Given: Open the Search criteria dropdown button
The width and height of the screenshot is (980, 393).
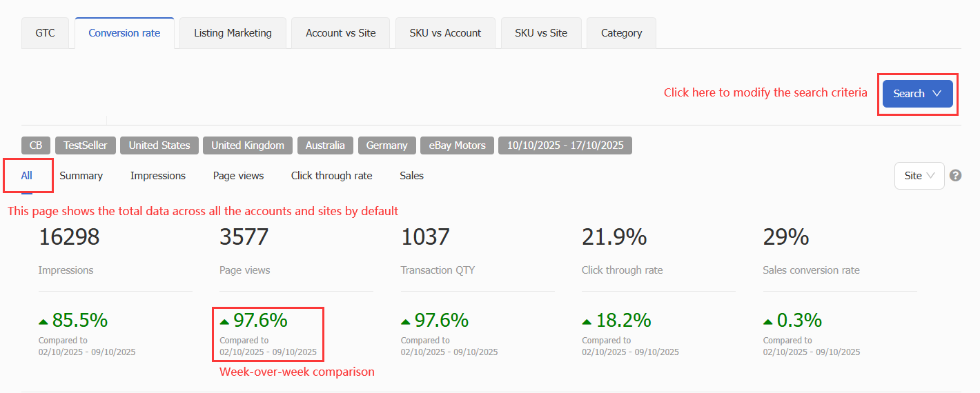Looking at the screenshot, I should tap(917, 94).
